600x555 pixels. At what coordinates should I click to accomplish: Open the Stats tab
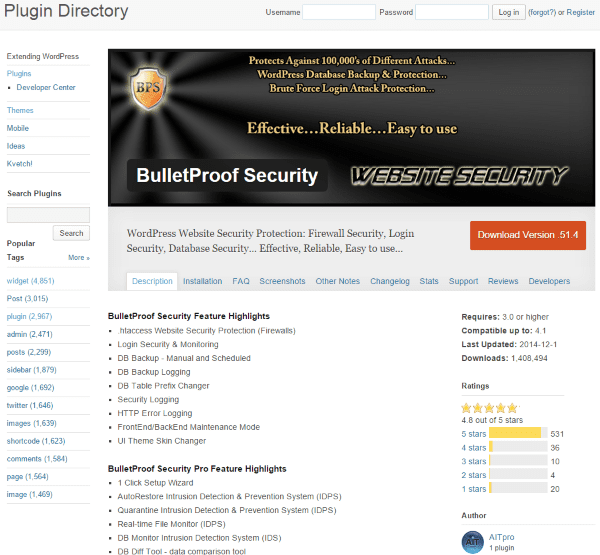click(x=429, y=281)
